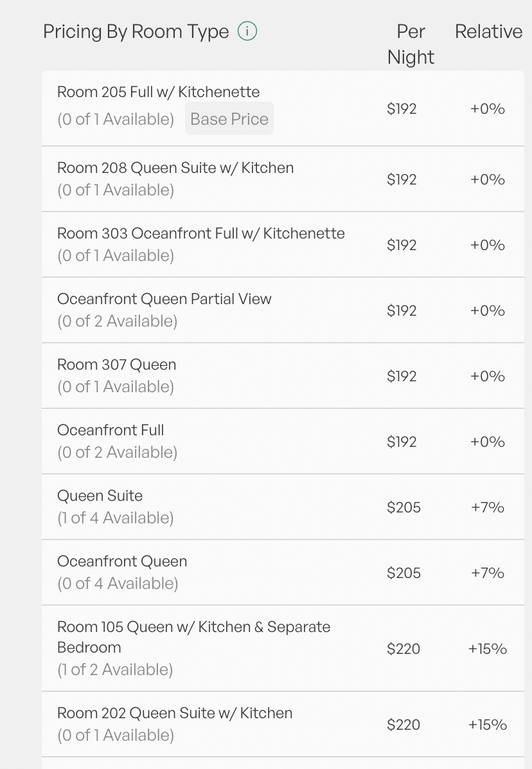Click the info icon beside Pricing By Room Type
This screenshot has width=532, height=769.
coord(247,31)
